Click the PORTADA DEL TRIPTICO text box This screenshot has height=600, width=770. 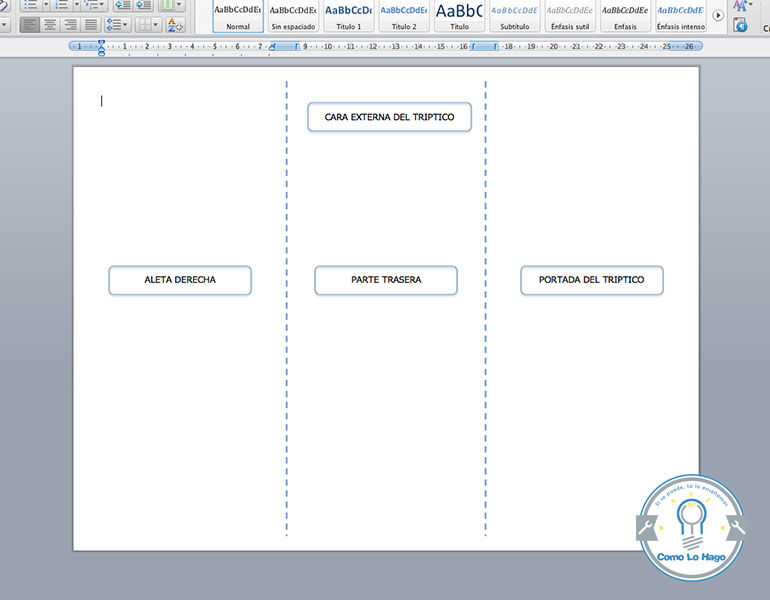591,280
